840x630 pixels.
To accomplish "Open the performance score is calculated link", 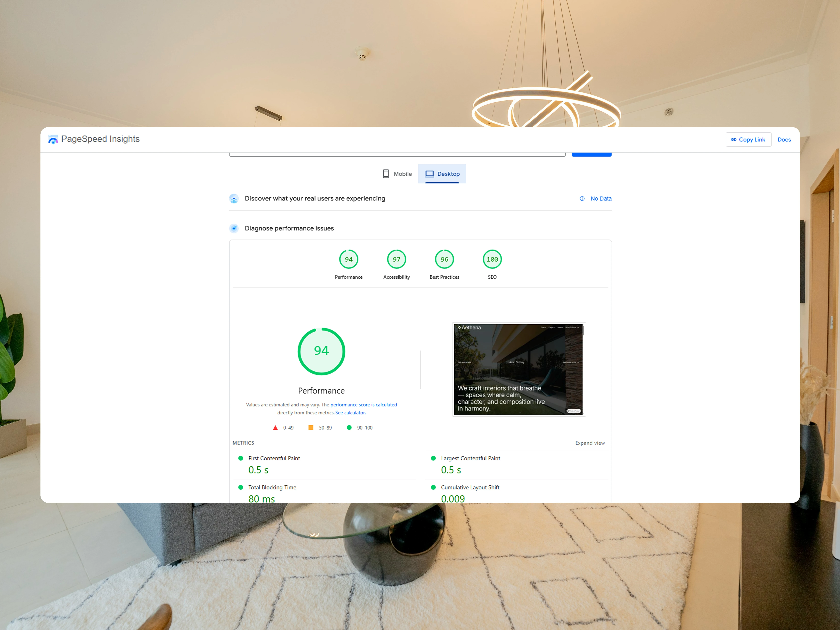I will [363, 405].
